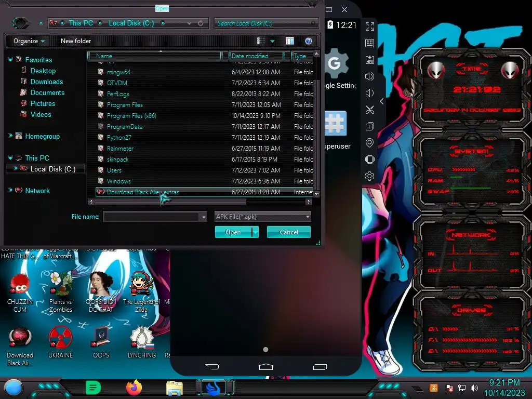Select Documents in navigation pane
The height and width of the screenshot is (399, 532).
pyautogui.click(x=47, y=92)
